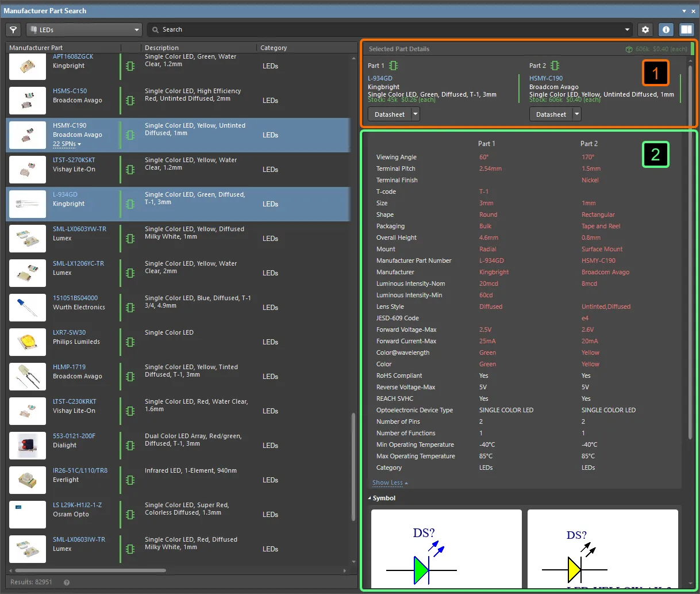Toggle the split panel layout button
Viewport: 700px width, 594px height.
[x=686, y=30]
